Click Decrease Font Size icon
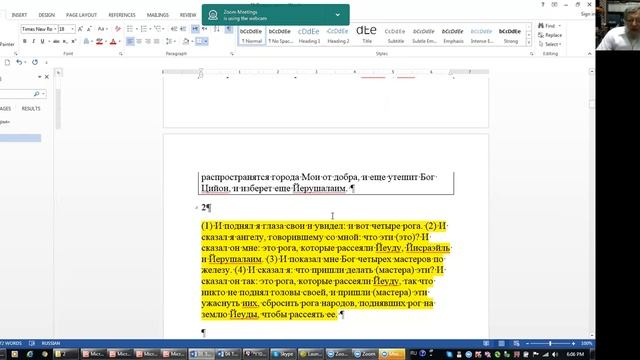 pyautogui.click(x=89, y=29)
